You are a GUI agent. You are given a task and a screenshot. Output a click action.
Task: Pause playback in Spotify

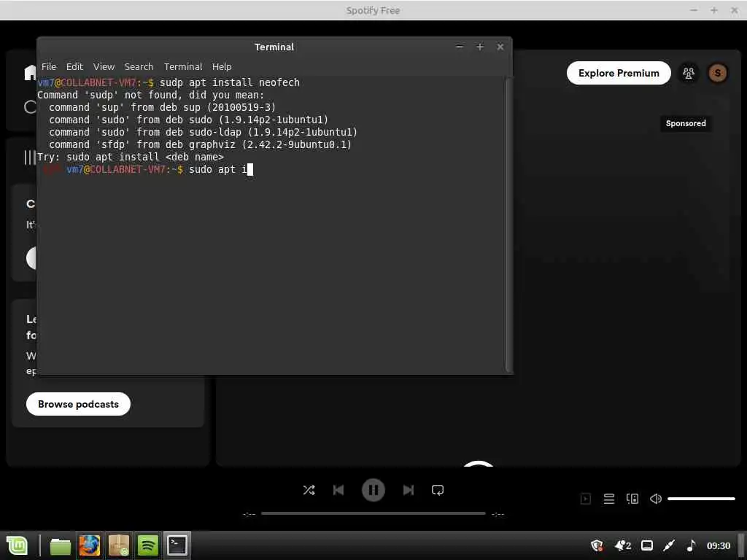pos(373,490)
